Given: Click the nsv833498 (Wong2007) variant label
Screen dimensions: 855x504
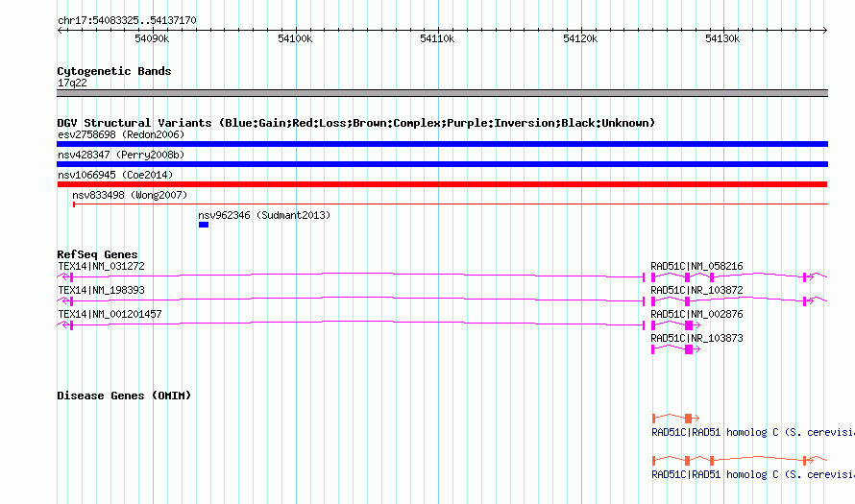Looking at the screenshot, I should click(130, 195).
